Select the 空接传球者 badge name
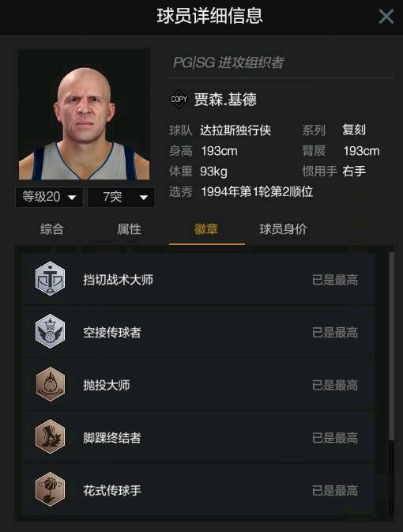The width and height of the screenshot is (403, 532). (x=112, y=333)
